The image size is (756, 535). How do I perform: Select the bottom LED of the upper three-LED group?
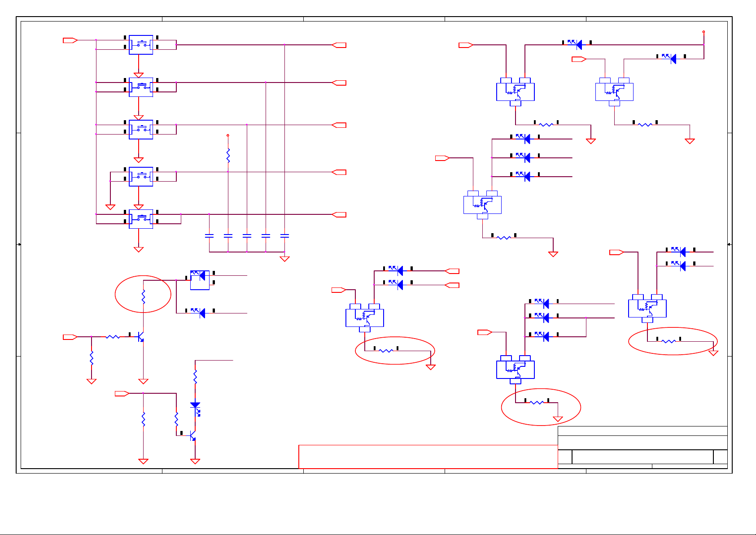pos(523,176)
